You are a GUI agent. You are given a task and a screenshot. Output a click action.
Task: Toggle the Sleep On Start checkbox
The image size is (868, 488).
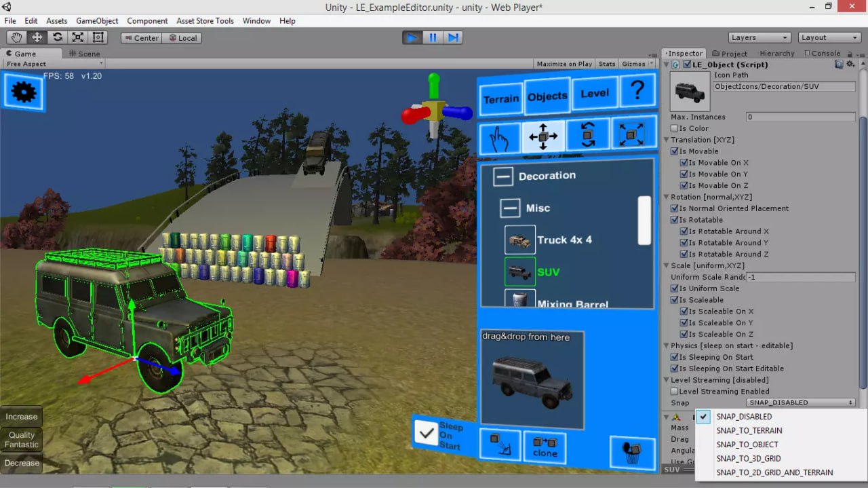coord(427,432)
